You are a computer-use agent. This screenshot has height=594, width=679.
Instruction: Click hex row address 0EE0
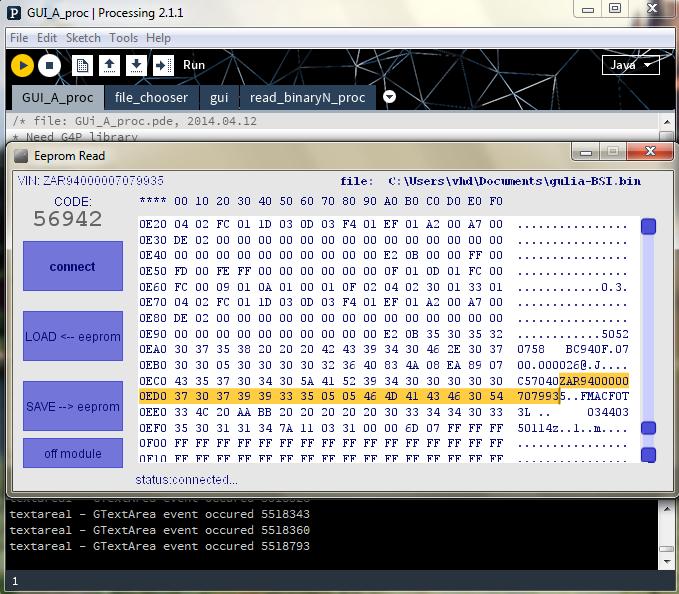152,412
